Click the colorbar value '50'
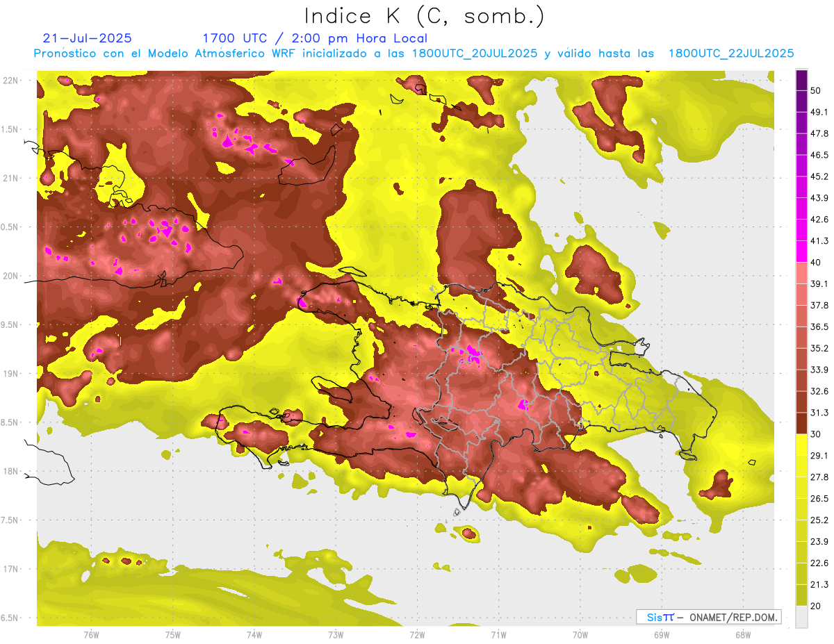Screen dimensions: 834x644 817,91
